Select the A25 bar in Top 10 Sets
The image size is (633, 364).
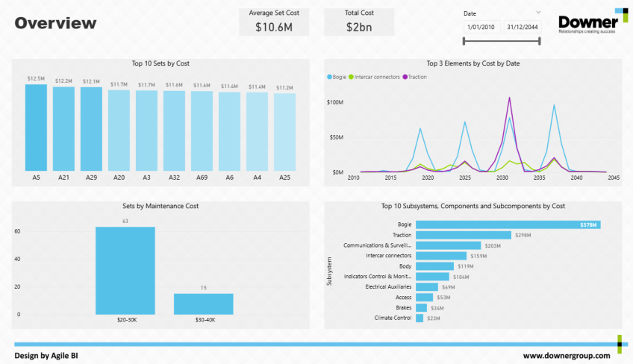coord(284,132)
